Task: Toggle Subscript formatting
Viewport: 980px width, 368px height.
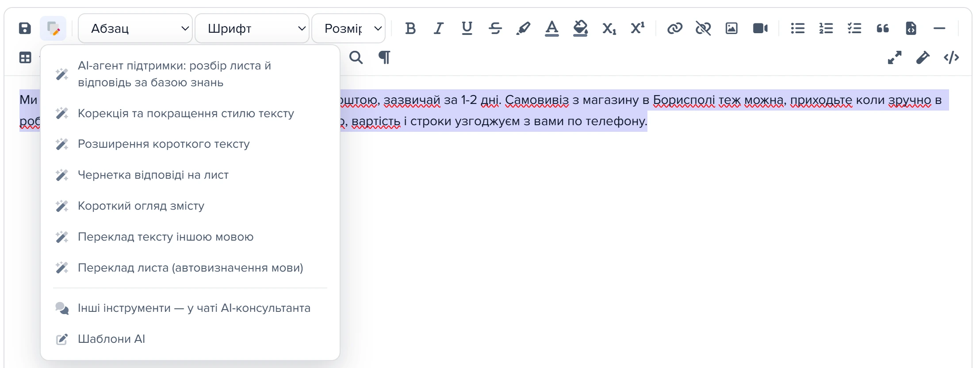Action: 609,28
